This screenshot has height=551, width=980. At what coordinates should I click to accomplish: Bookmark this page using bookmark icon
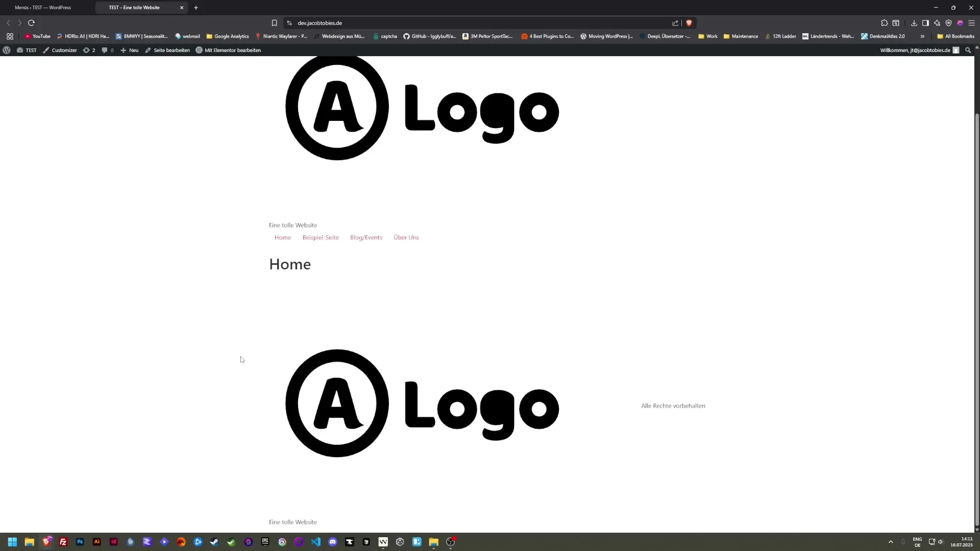(274, 23)
